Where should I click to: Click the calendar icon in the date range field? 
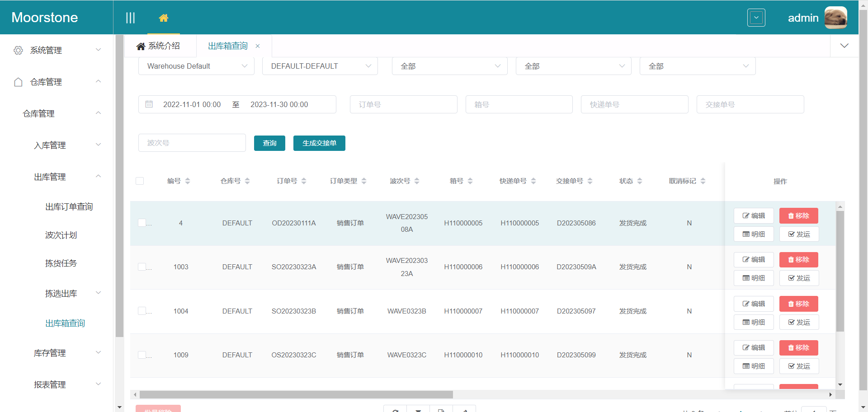(x=149, y=104)
